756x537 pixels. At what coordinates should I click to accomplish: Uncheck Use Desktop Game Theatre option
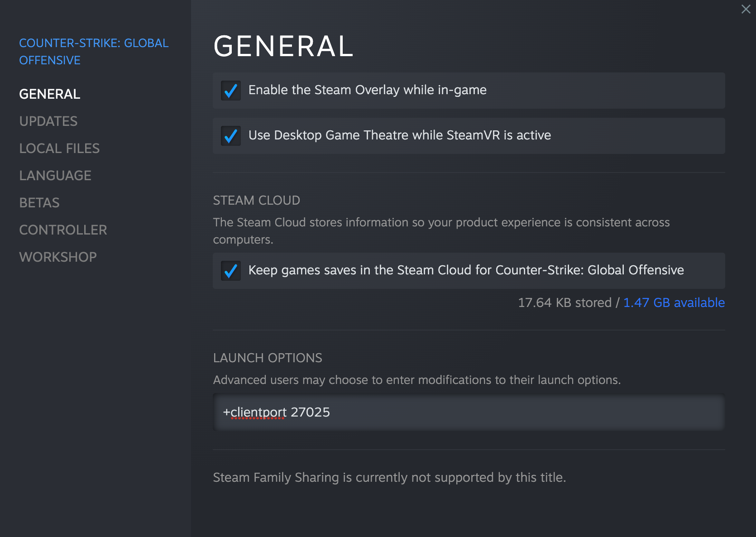(231, 136)
